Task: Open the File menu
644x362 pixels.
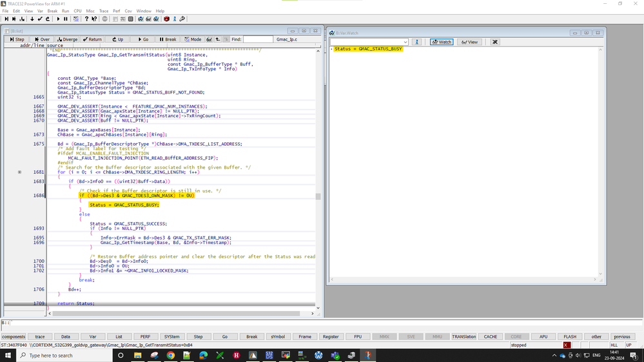Action: 5,11
